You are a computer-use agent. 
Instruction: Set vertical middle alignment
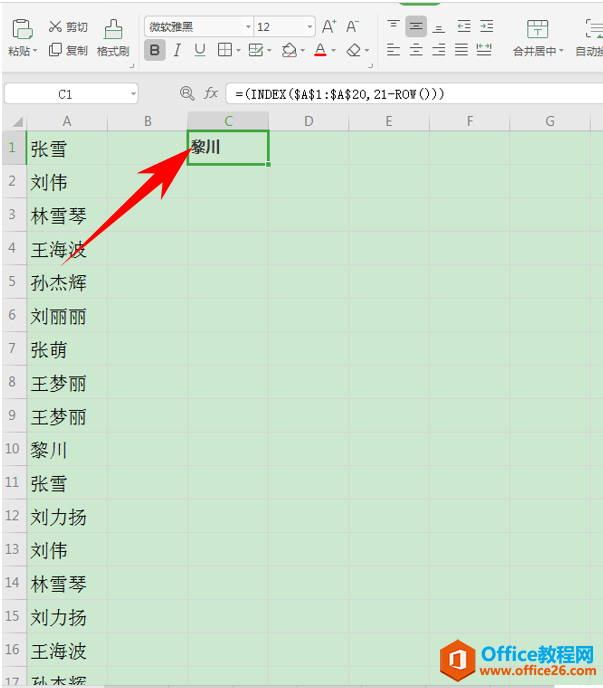click(416, 27)
